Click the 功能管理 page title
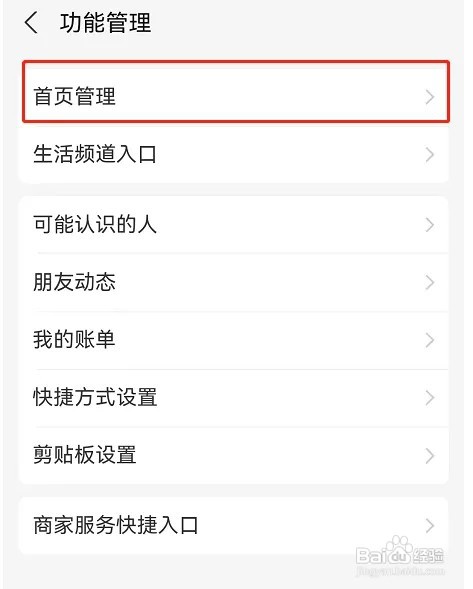This screenshot has height=589, width=473. coord(105,23)
